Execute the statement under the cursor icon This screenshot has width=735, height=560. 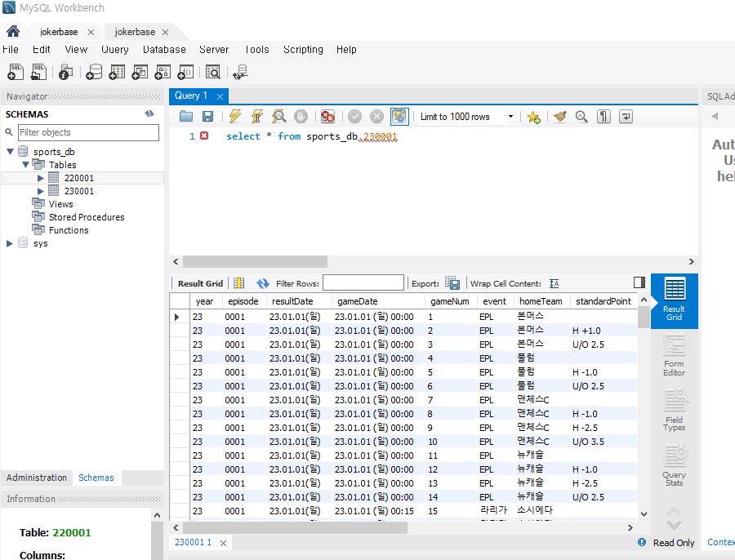[x=257, y=116]
